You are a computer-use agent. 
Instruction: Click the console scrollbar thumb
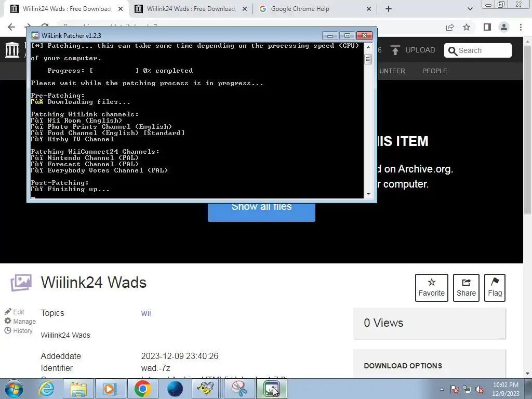pos(368,59)
